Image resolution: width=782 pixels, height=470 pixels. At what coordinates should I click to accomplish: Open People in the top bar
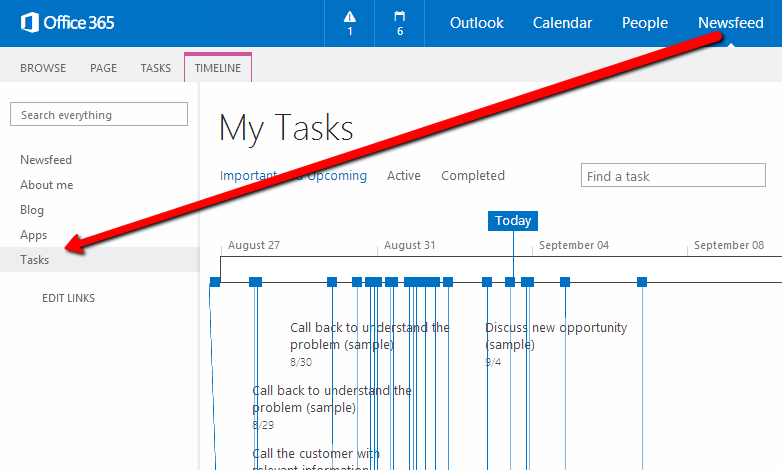[645, 23]
